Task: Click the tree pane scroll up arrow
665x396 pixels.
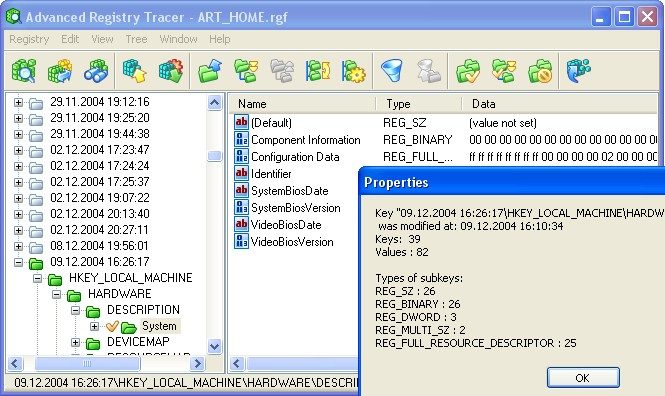Action: [x=215, y=103]
